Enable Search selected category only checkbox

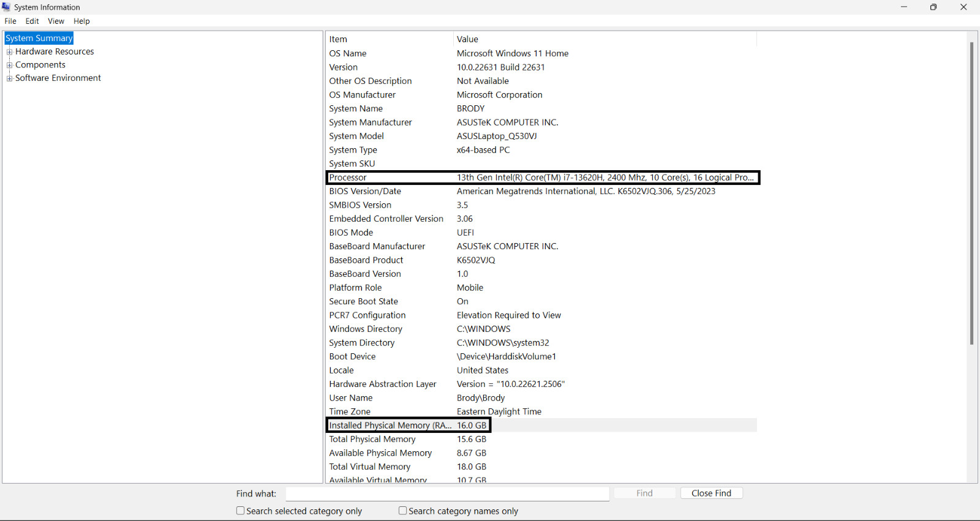[240, 511]
